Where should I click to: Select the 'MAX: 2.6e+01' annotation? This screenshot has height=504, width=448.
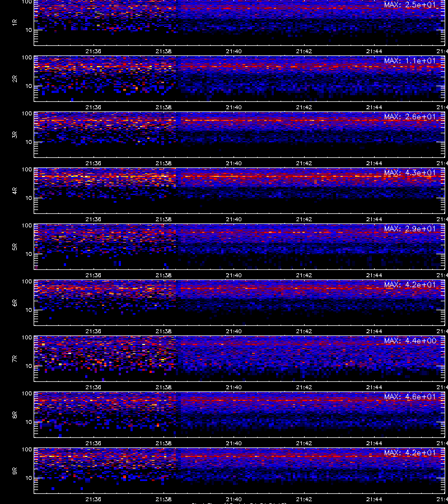(410, 116)
